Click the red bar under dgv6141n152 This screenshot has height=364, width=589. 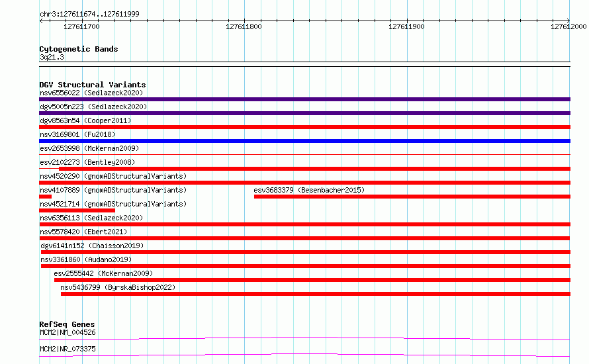click(306, 252)
